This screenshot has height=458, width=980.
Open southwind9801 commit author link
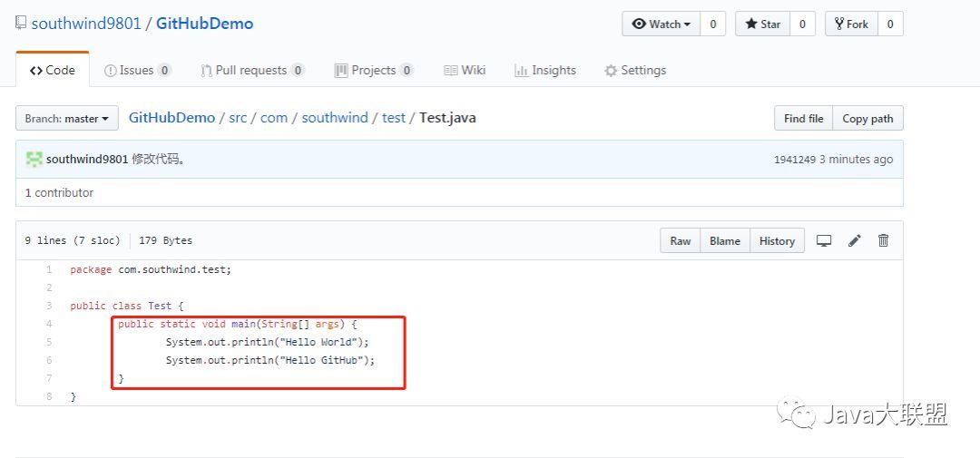[87, 160]
